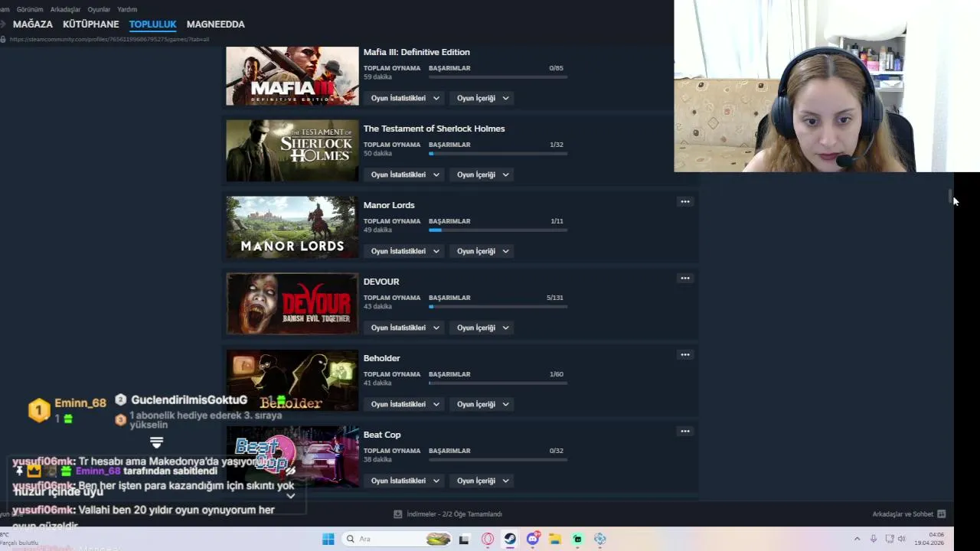The width and height of the screenshot is (980, 551).
Task: Expand Oyun İçeriği for Mafia III
Action: pos(482,98)
